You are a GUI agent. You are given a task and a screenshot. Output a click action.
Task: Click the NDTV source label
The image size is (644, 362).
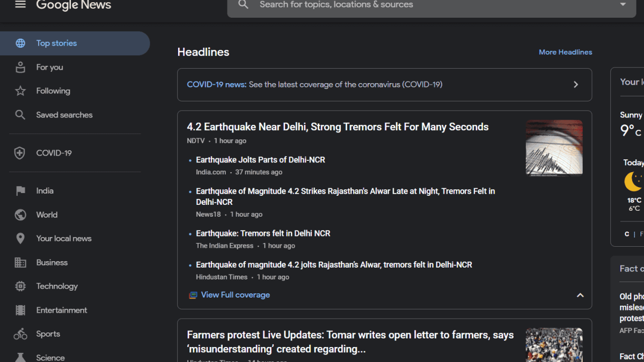coord(196,141)
